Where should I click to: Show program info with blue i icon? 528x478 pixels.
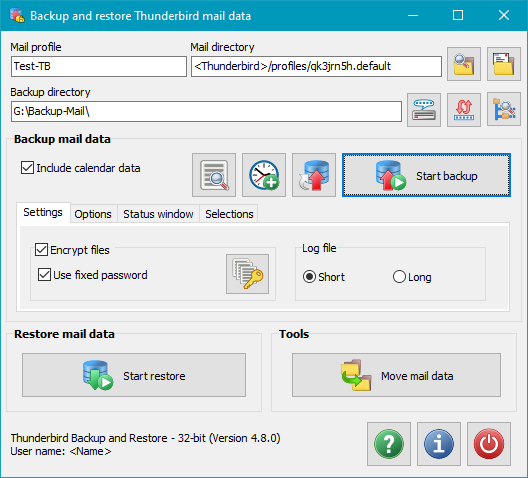pyautogui.click(x=439, y=444)
